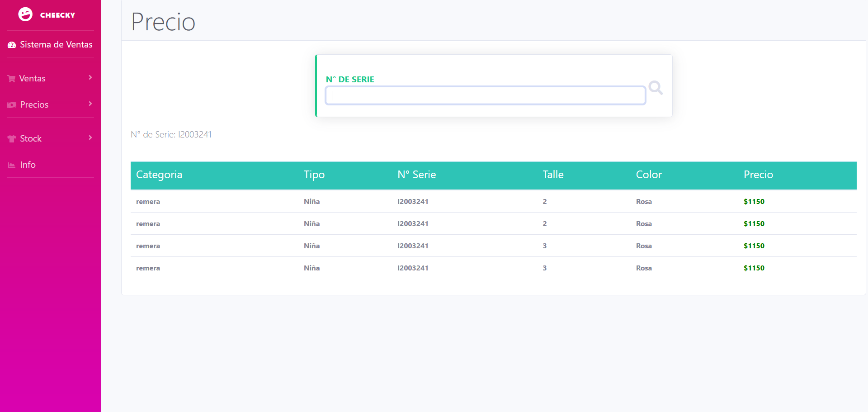Click the Cheecky smiley logo icon

click(x=25, y=14)
